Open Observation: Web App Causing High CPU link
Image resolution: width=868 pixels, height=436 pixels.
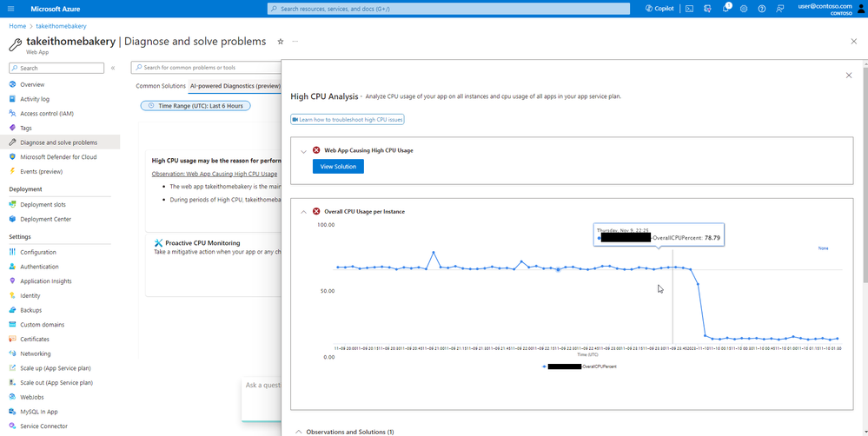point(215,174)
